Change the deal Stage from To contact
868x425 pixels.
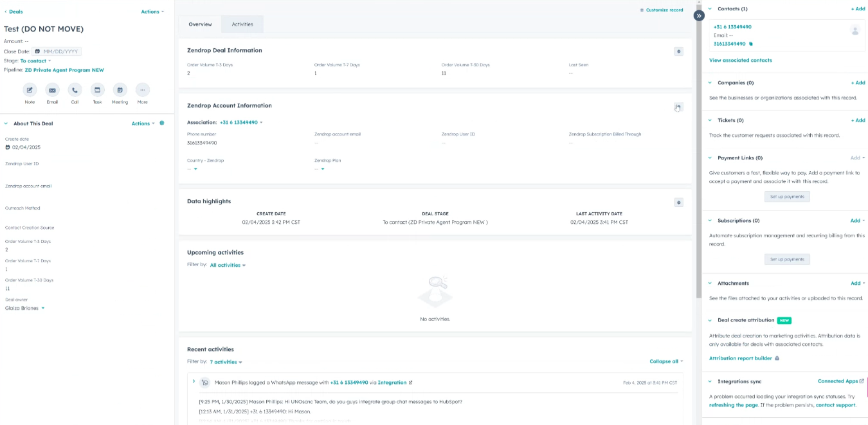point(35,61)
